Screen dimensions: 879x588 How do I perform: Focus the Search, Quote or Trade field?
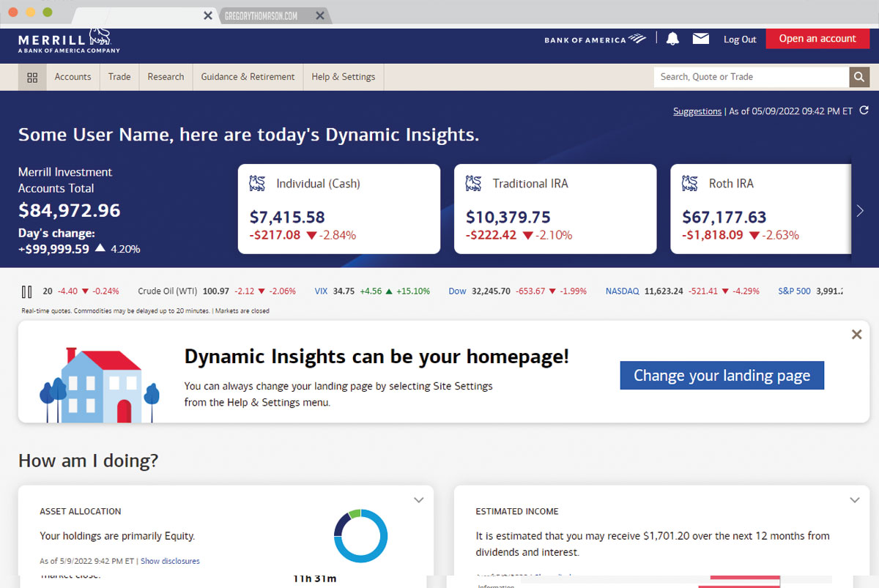pyautogui.click(x=752, y=77)
